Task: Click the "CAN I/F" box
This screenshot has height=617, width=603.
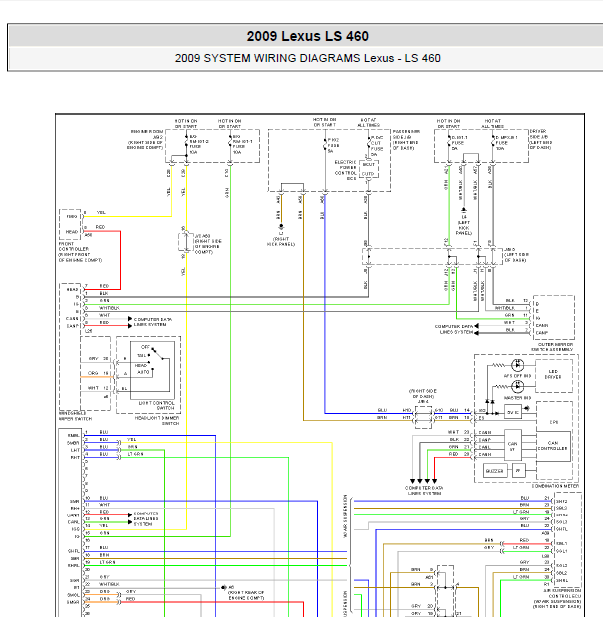Action: [x=513, y=445]
